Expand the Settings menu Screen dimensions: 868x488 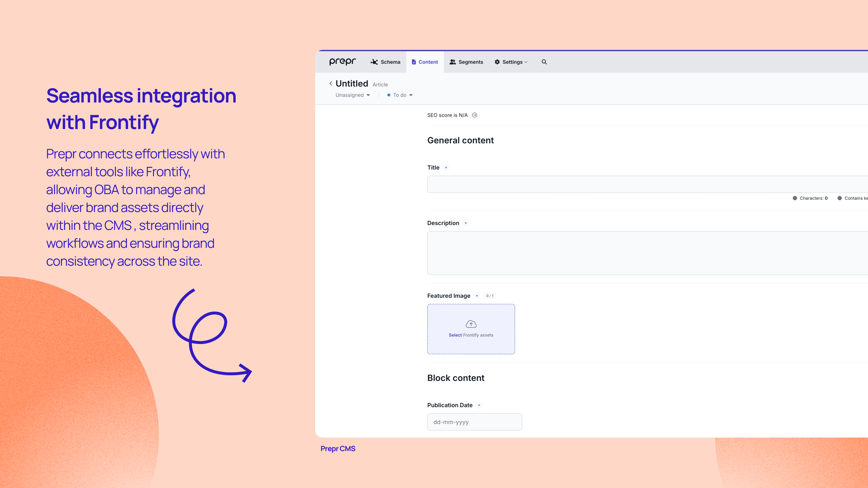[511, 62]
